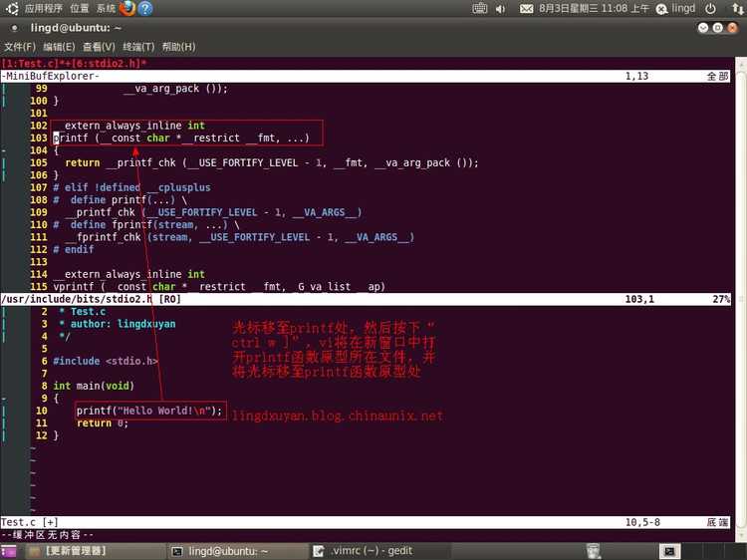Open 系统 menu in top panel

(x=106, y=8)
